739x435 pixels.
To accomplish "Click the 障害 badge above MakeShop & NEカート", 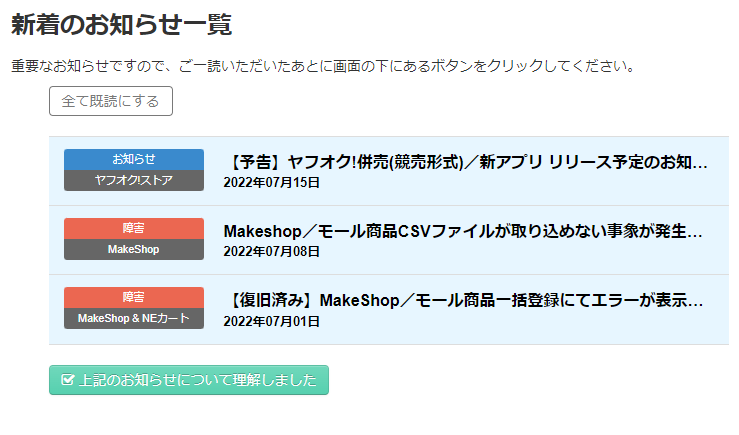I will [x=134, y=297].
